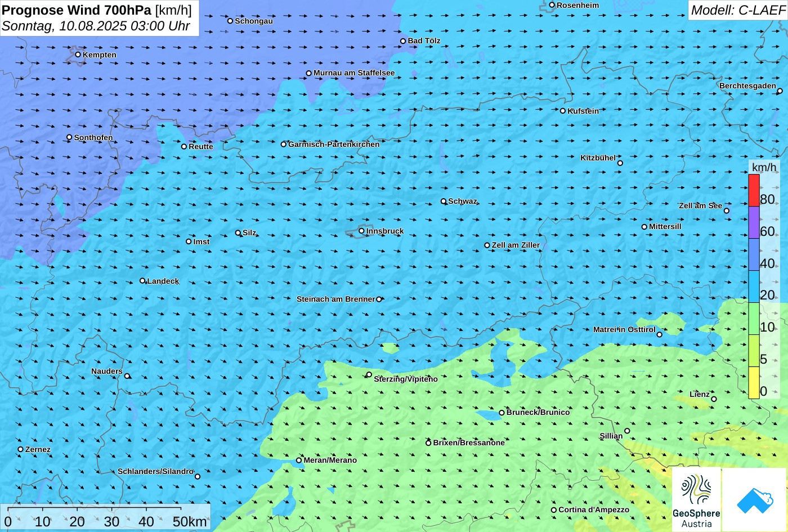The width and height of the screenshot is (788, 532).
Task: Click the "10" value on speed legend
Action: tap(767, 327)
